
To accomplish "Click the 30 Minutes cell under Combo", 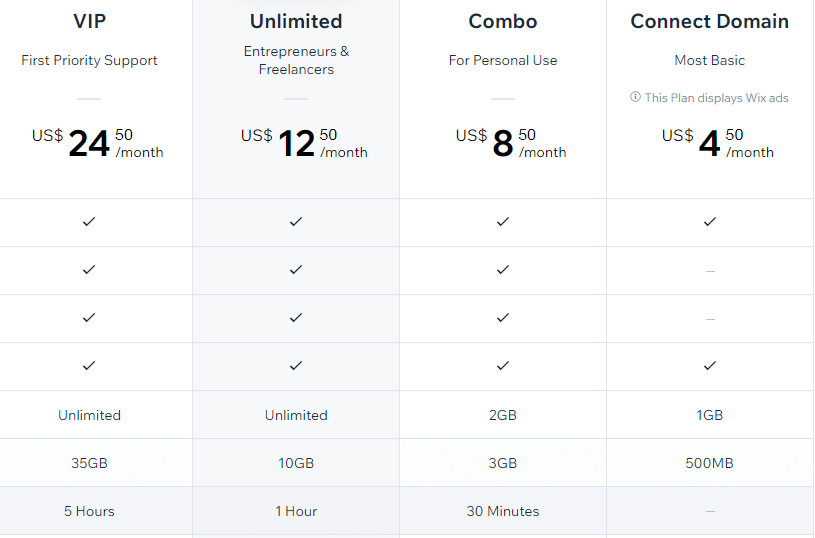I will pos(503,511).
